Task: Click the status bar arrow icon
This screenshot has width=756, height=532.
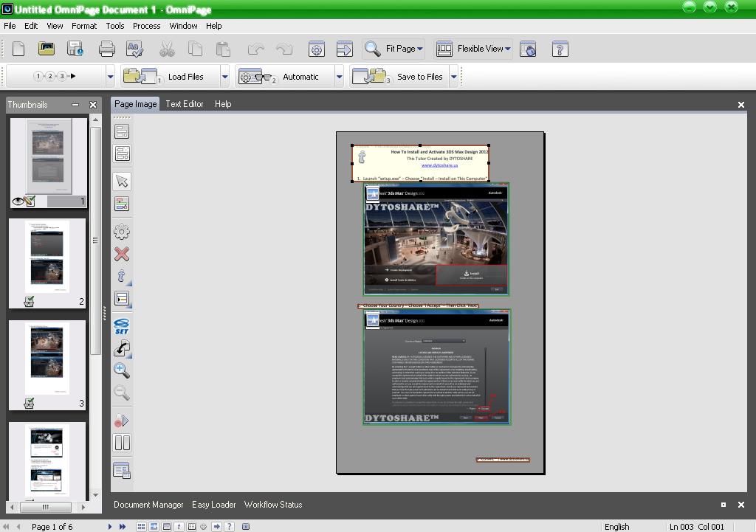Action: pyautogui.click(x=216, y=527)
